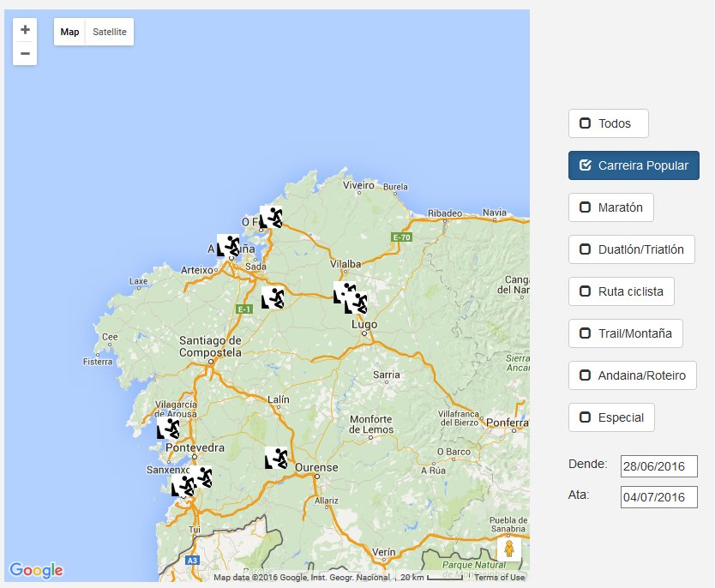Check the Andaina/Roteiro filter
This screenshot has width=715, height=588.
(x=633, y=375)
